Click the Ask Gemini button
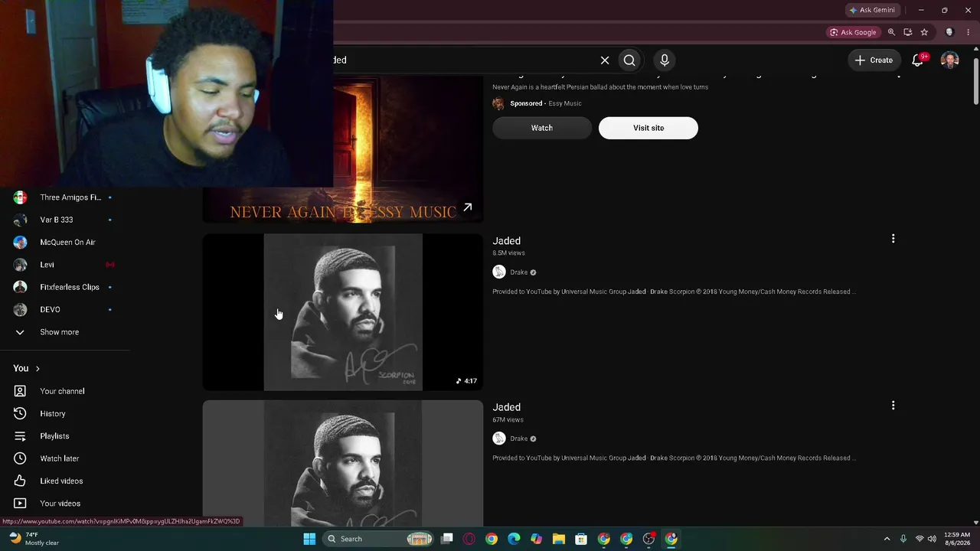 coord(871,10)
